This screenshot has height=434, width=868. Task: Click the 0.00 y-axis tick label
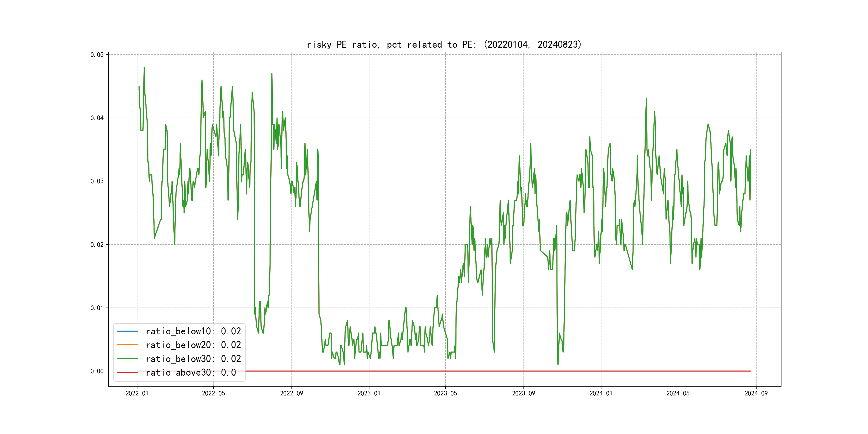click(x=97, y=371)
